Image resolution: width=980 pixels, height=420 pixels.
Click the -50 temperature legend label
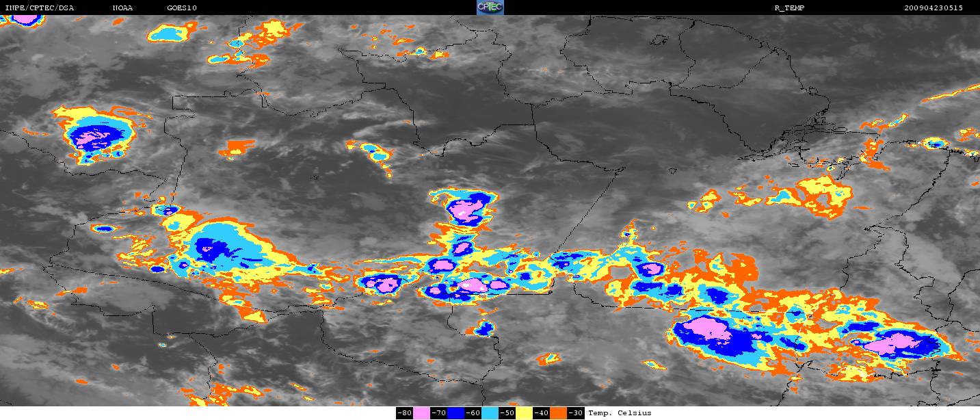tap(507, 413)
